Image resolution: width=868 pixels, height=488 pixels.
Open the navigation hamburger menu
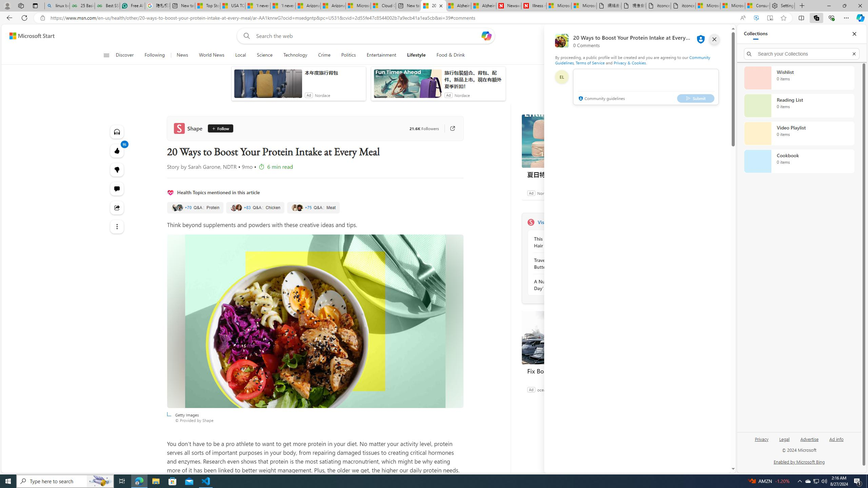click(106, 55)
